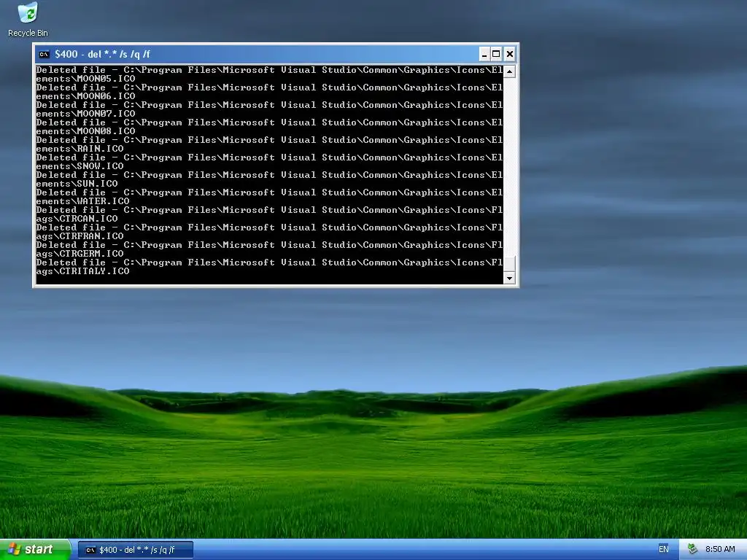Click the line ending SNOW.ICO

[x=80, y=166]
